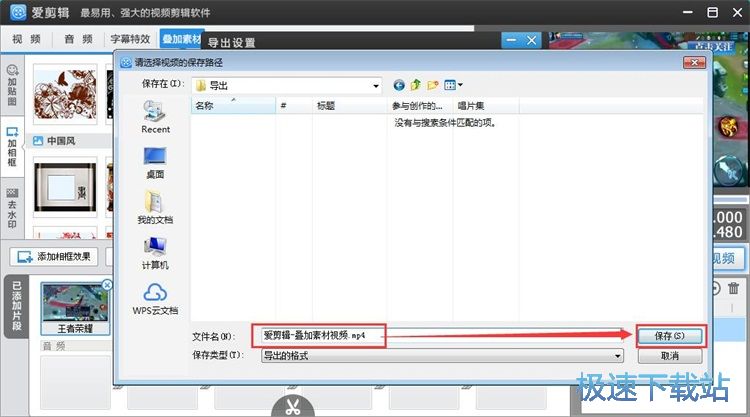
Task: Open the Add frame (加相框) side panel
Action: (x=12, y=147)
